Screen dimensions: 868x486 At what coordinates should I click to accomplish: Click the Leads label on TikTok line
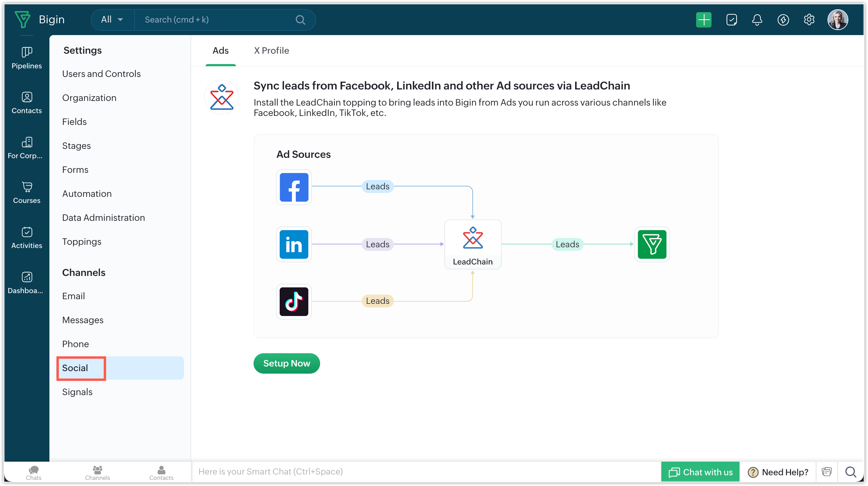pos(377,301)
